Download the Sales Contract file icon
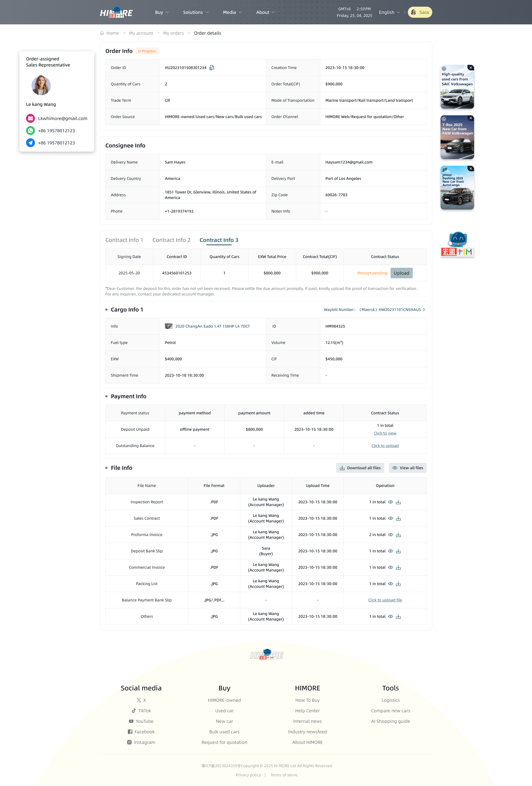This screenshot has width=532, height=786. tap(398, 518)
